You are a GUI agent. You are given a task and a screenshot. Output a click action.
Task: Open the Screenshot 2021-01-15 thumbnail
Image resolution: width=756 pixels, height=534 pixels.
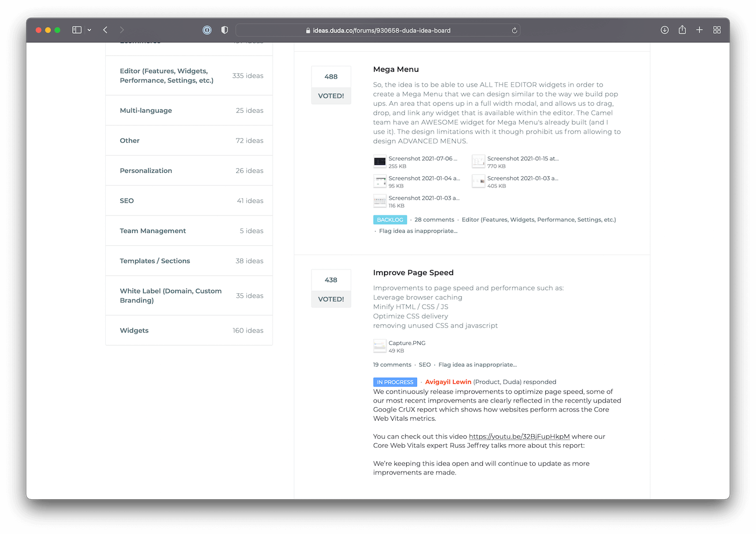(x=478, y=161)
